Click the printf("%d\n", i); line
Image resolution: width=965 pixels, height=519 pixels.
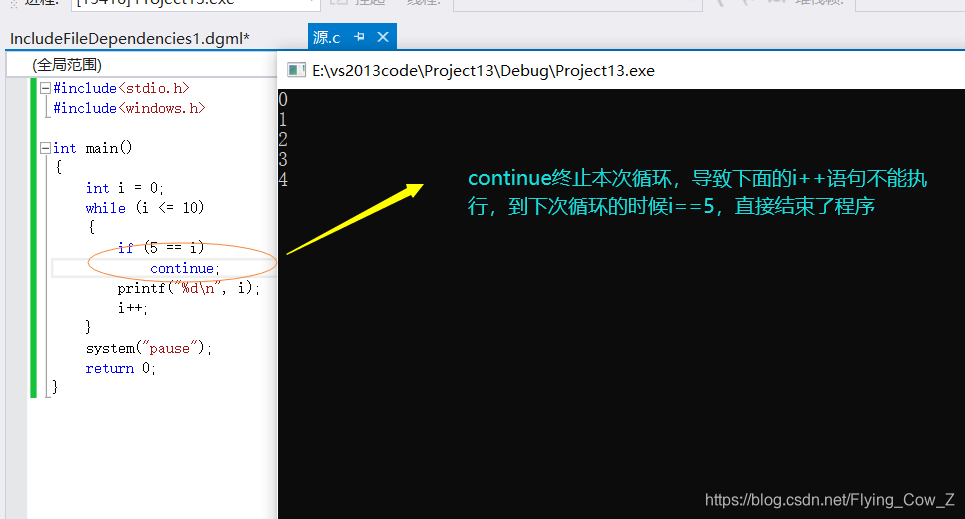[189, 288]
